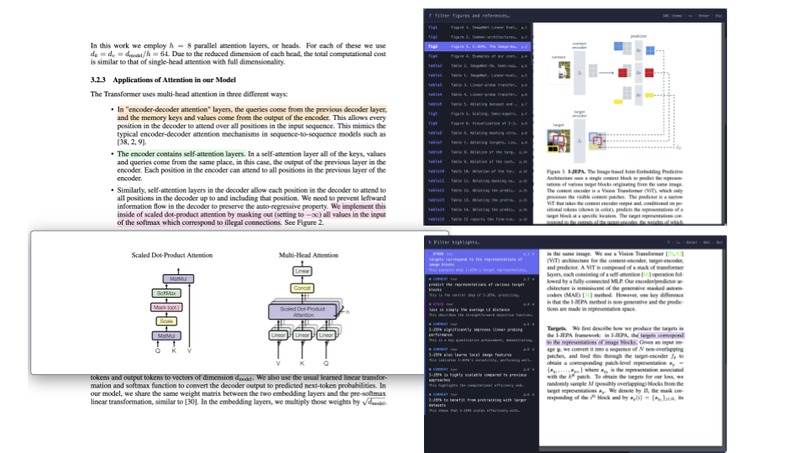Select the 'highly scalable compared to previous' highlight
Screen dimensions: 806x453
click(x=482, y=377)
